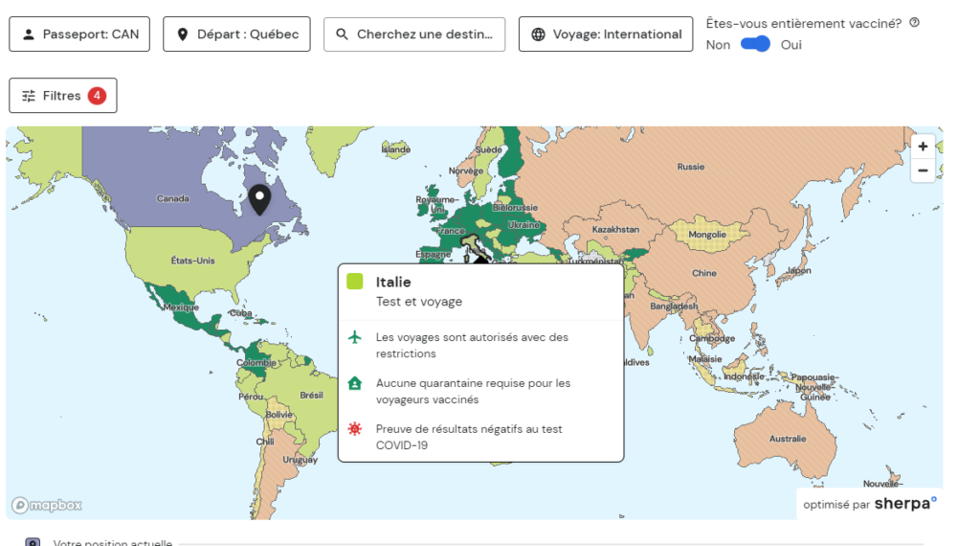Image resolution: width=980 pixels, height=546 pixels.
Task: Click the Mapbox logo on the map
Action: click(47, 505)
